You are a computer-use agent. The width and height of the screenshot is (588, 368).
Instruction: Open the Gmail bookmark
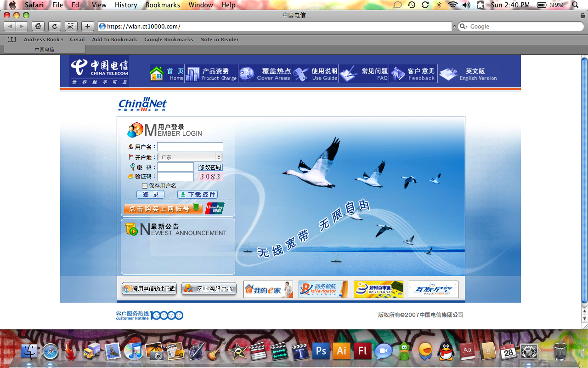[x=77, y=40]
